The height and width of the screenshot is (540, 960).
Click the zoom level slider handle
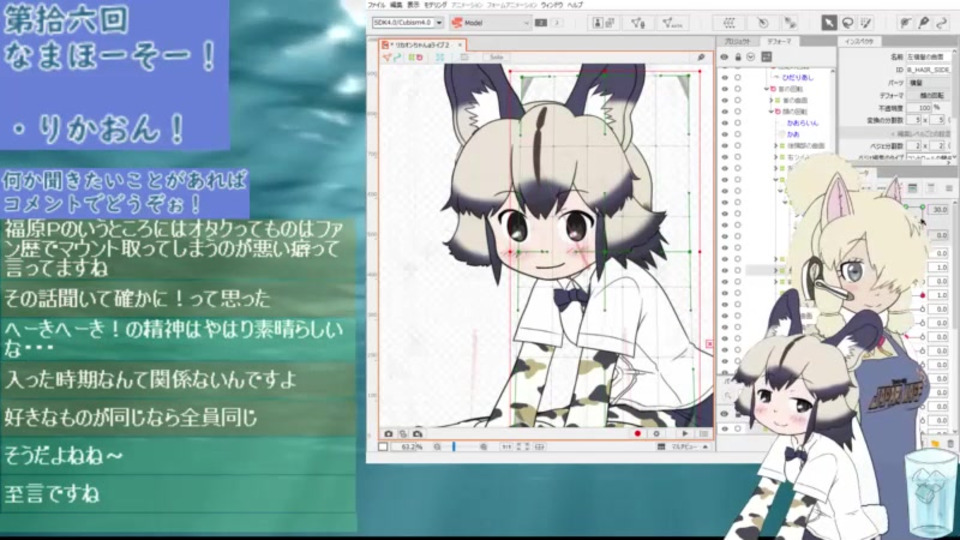pos(454,447)
